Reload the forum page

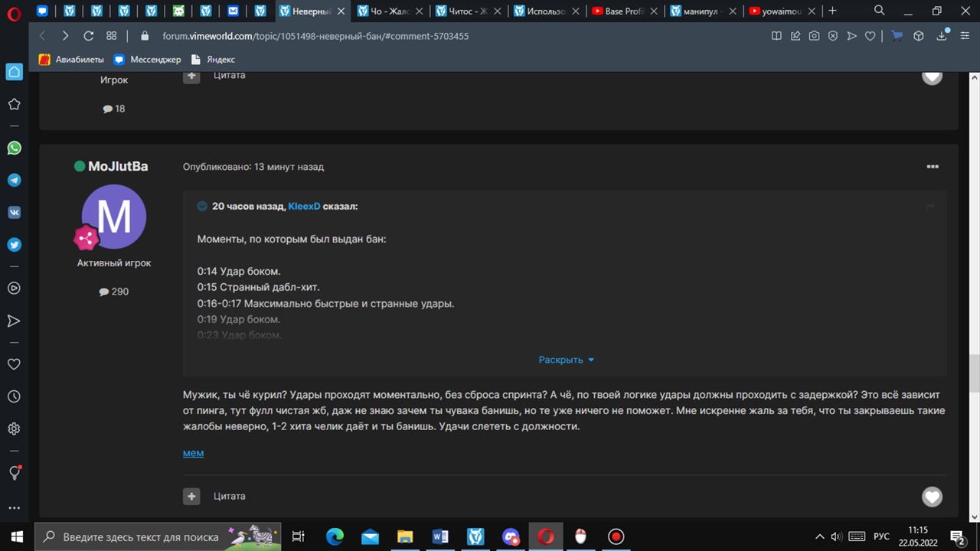tap(88, 36)
